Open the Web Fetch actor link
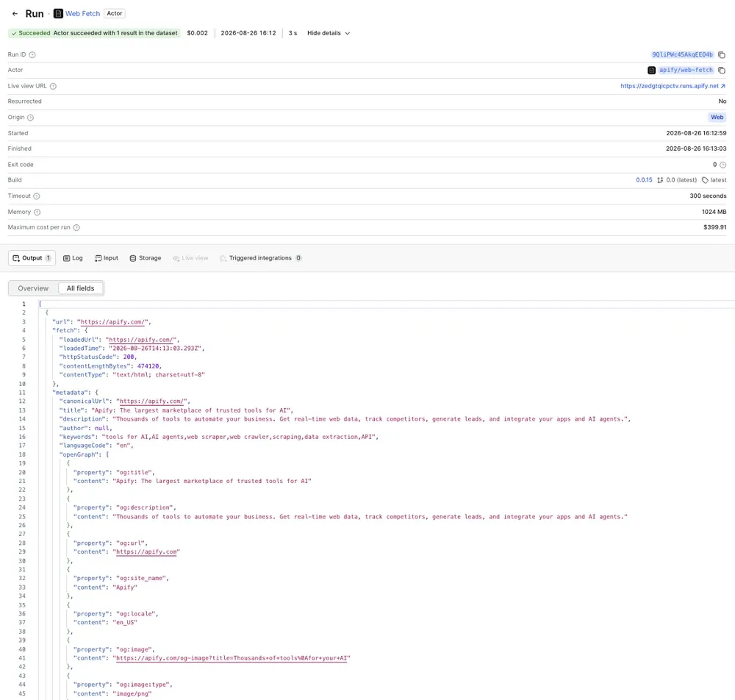This screenshot has width=735, height=700. [82, 13]
